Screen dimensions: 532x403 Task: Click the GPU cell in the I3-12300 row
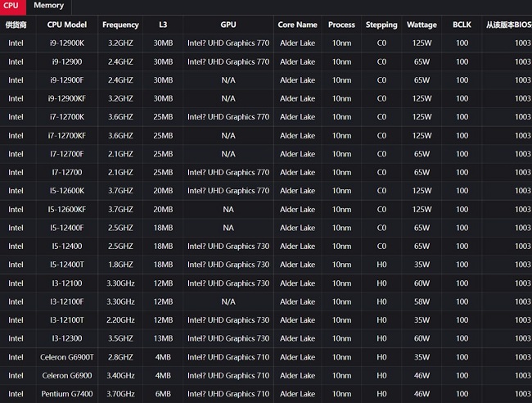point(228,338)
